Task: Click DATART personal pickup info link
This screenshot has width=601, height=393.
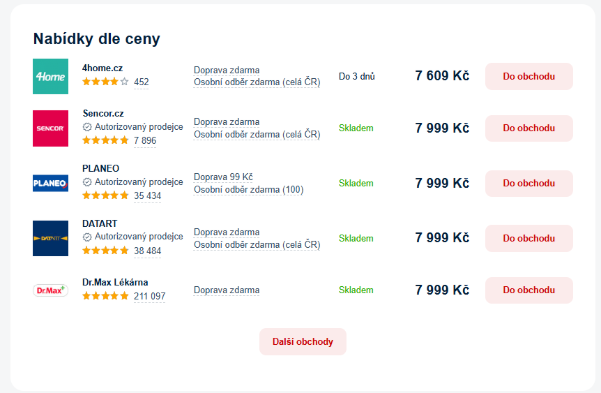Action: coord(257,245)
